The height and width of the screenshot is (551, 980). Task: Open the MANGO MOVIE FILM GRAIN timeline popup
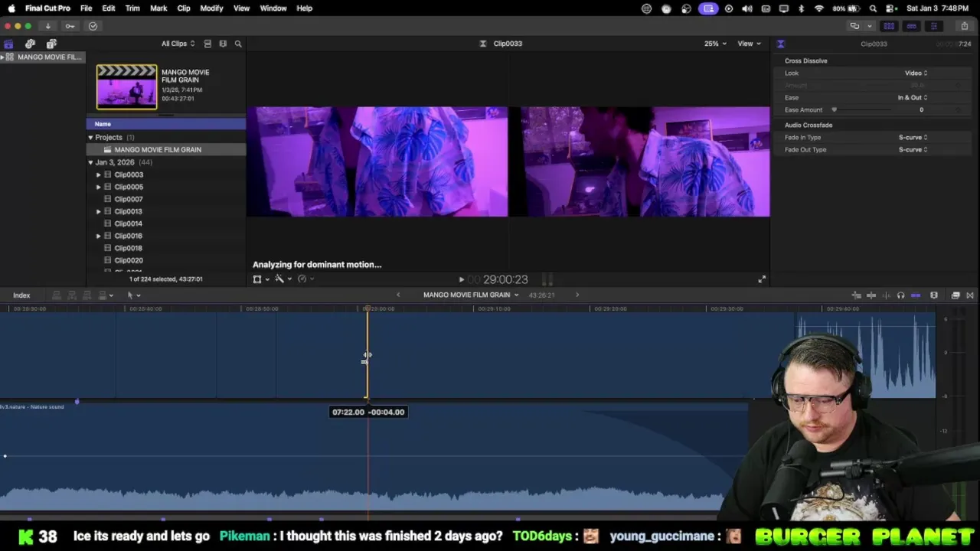click(471, 295)
